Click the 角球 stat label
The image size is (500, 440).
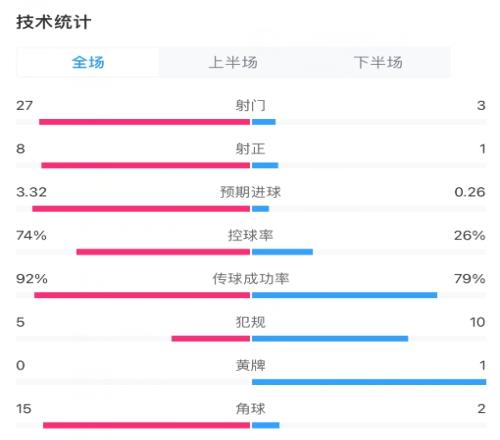[x=250, y=409]
